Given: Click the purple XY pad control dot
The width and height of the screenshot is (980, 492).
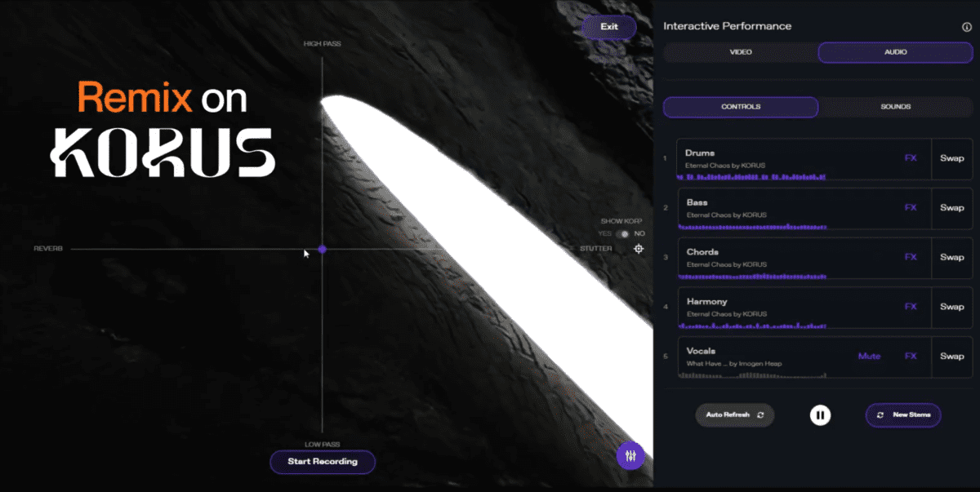Looking at the screenshot, I should click(x=322, y=249).
